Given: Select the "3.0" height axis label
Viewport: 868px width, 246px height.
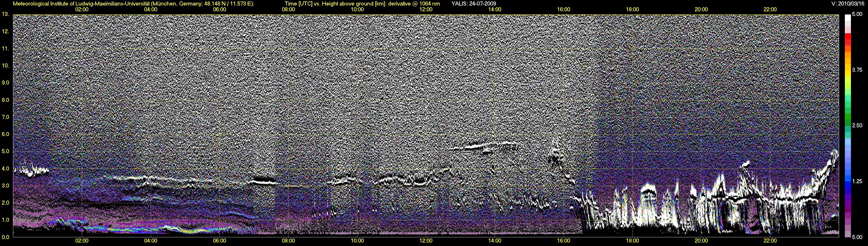Looking at the screenshot, I should click(5, 186).
